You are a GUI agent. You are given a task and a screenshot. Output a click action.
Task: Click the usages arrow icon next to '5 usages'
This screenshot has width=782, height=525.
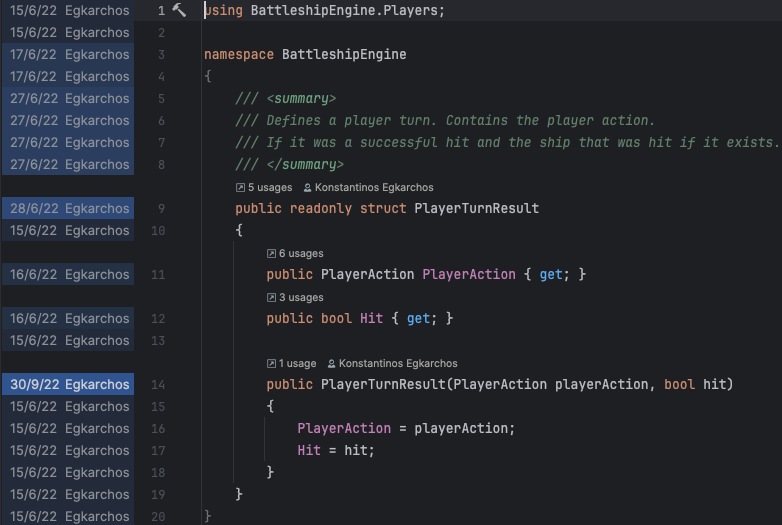[240, 187]
